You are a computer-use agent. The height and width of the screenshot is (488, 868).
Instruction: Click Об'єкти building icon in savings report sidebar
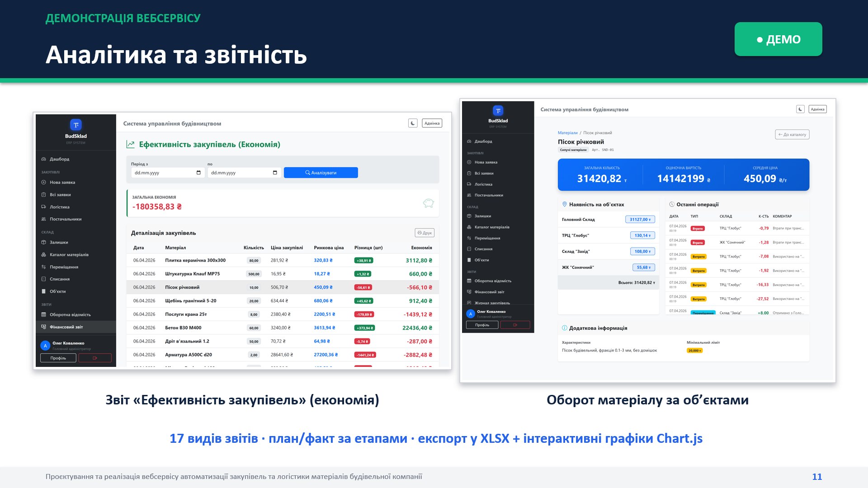pyautogui.click(x=43, y=291)
